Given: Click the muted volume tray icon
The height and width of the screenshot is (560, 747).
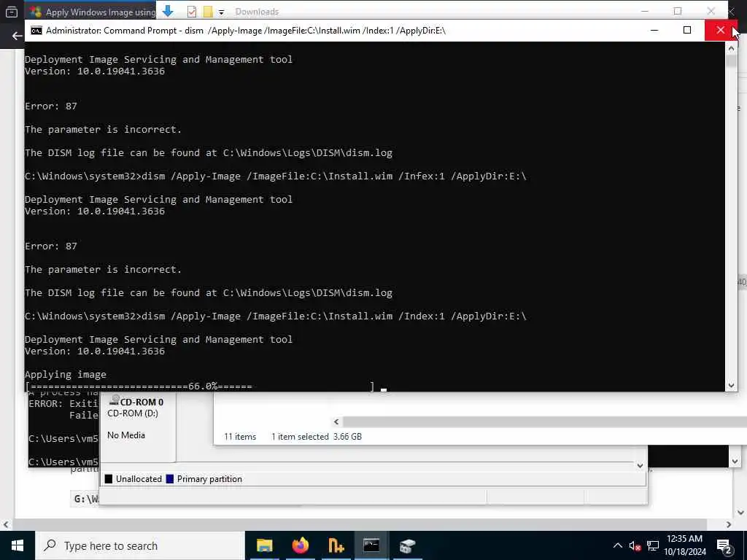Looking at the screenshot, I should [x=635, y=545].
